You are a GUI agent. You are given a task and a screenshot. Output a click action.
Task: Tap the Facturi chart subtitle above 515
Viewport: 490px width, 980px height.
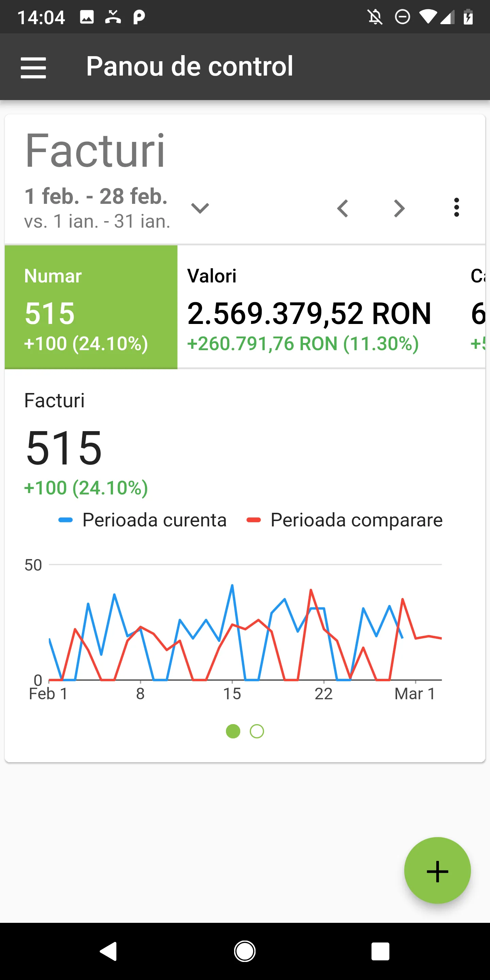(54, 401)
